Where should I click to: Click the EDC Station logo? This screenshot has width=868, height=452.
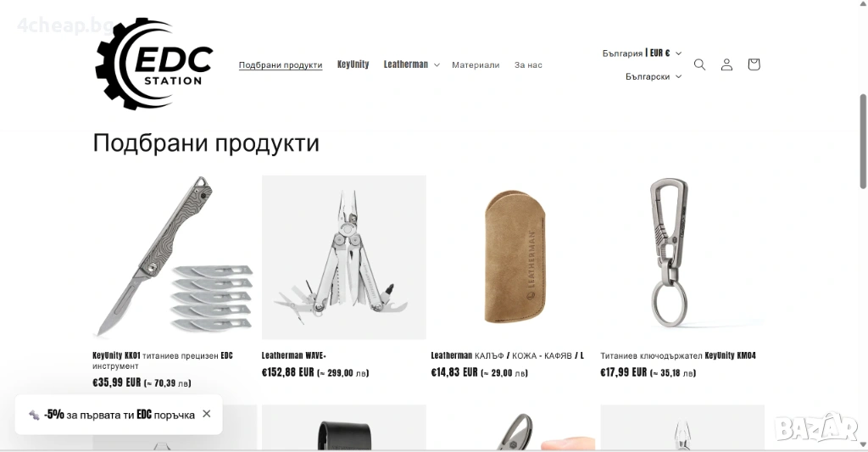[x=154, y=64]
